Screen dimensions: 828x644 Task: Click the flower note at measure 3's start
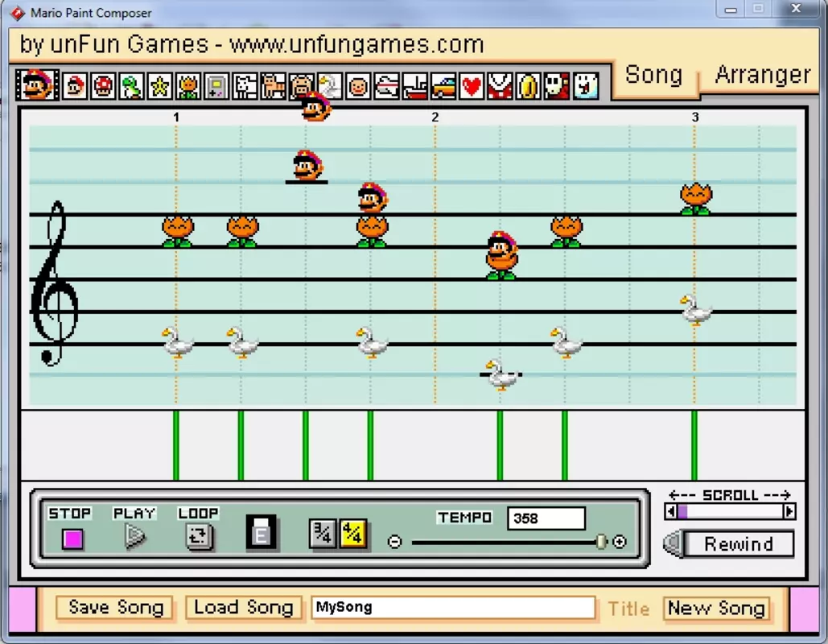click(x=696, y=199)
